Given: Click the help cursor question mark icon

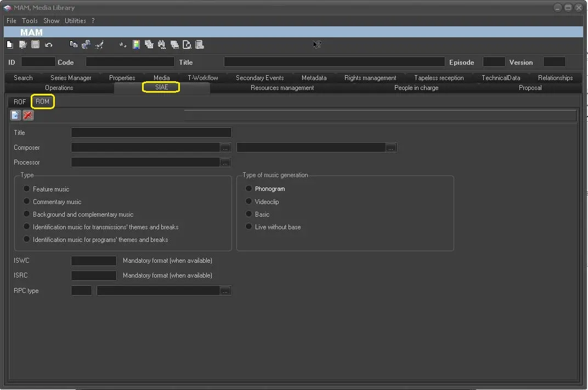Looking at the screenshot, I should [316, 45].
